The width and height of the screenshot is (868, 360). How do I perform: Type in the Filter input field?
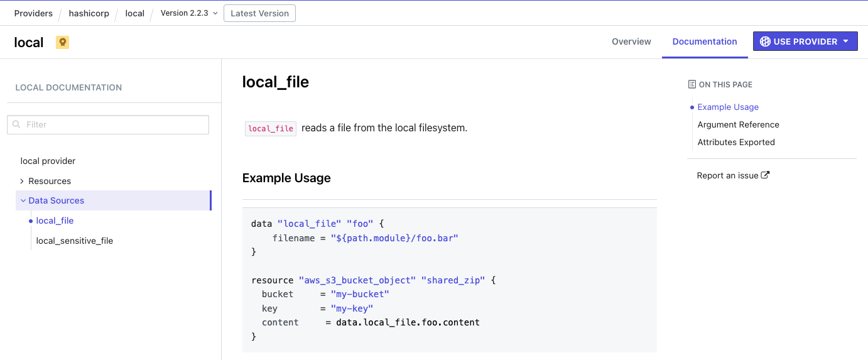click(113, 124)
